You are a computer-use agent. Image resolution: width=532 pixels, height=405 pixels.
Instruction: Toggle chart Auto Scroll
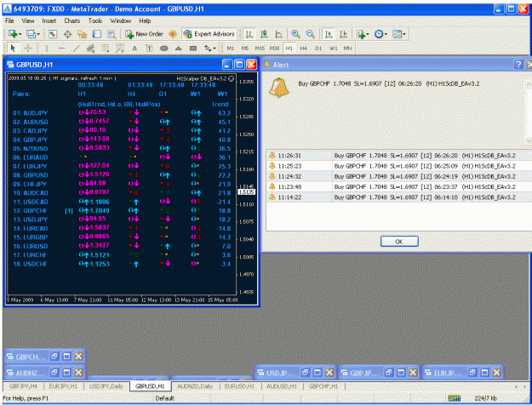pos(328,34)
